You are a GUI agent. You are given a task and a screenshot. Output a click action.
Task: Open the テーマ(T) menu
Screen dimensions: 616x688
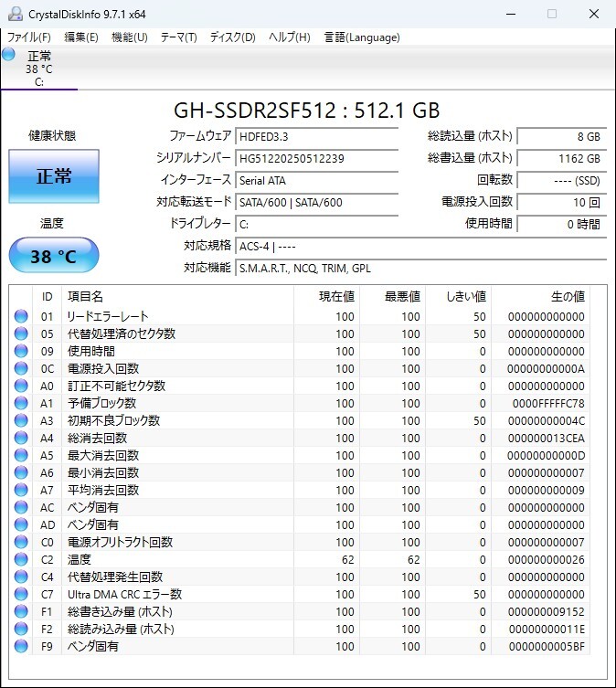click(x=178, y=37)
